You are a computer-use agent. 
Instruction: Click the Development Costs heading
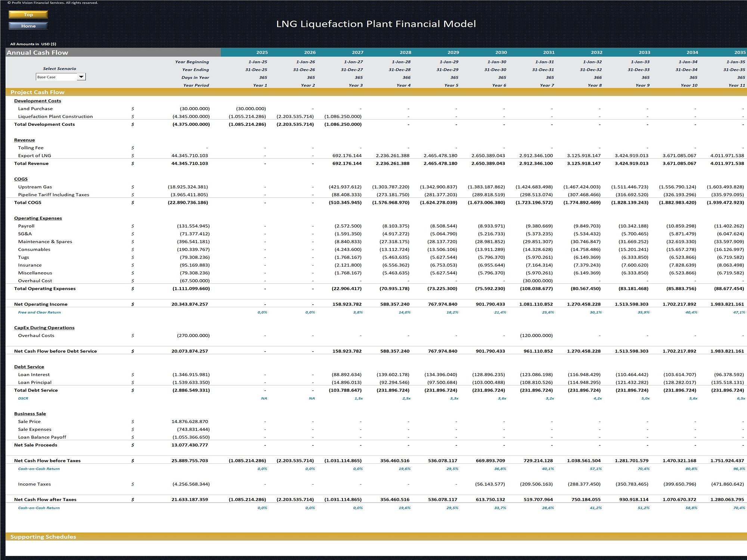click(x=37, y=100)
